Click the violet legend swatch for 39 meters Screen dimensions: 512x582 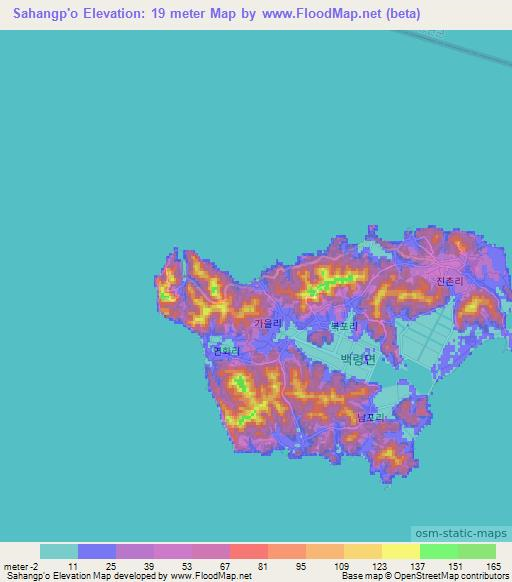tap(173, 552)
